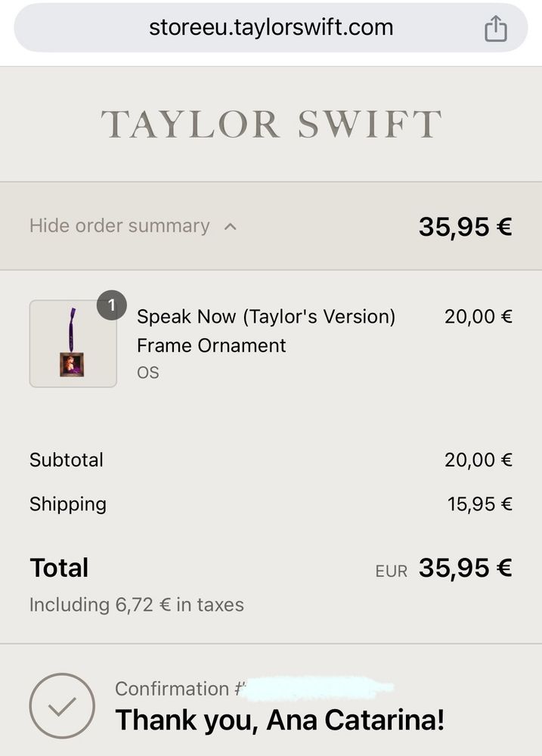Click the Thank you, Ana Catarina heading
Viewport: 542px width, 756px height.
[279, 720]
